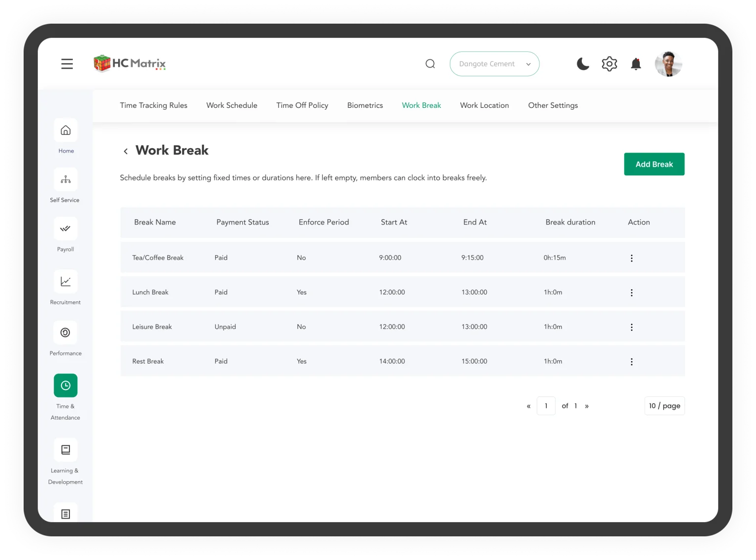
Task: Click the Add Break button
Action: click(654, 164)
